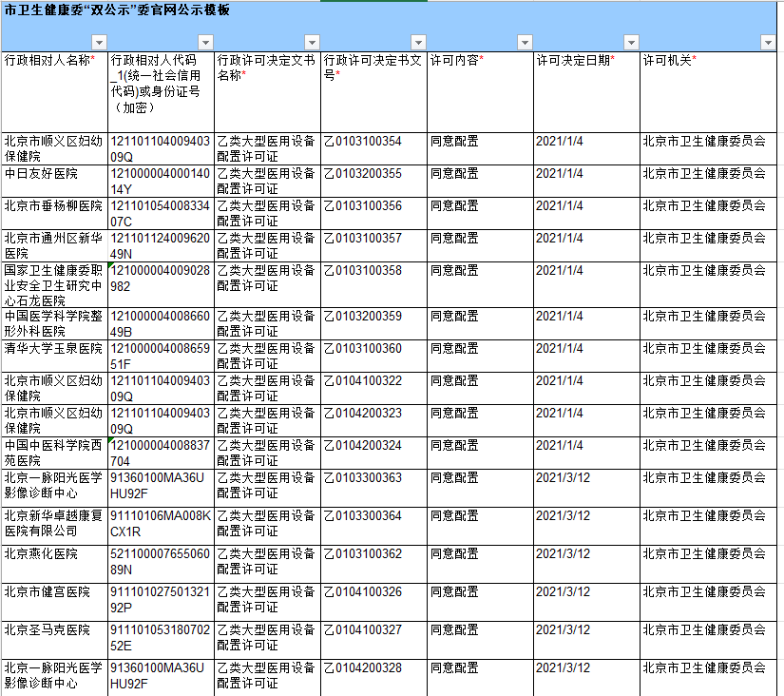
Task: Select the 行政相对人名称 header cell
Action: click(x=54, y=92)
